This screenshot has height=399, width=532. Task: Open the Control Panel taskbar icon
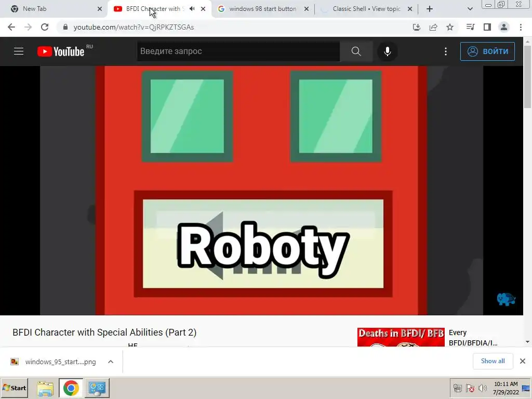click(x=97, y=388)
